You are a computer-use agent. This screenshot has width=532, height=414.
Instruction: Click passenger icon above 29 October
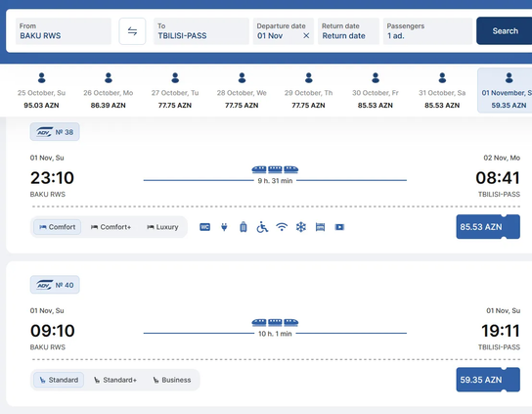tap(308, 77)
